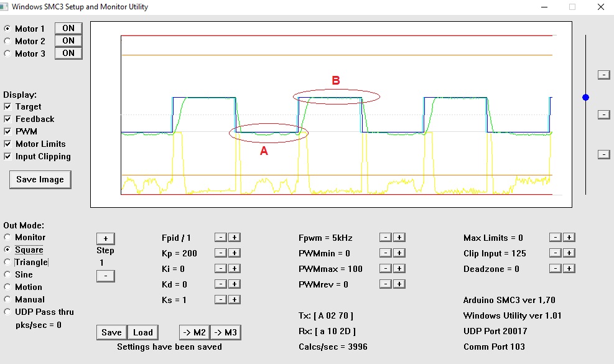The width and height of the screenshot is (614, 364).
Task: Toggle Motor 1 ON button
Action: point(68,29)
